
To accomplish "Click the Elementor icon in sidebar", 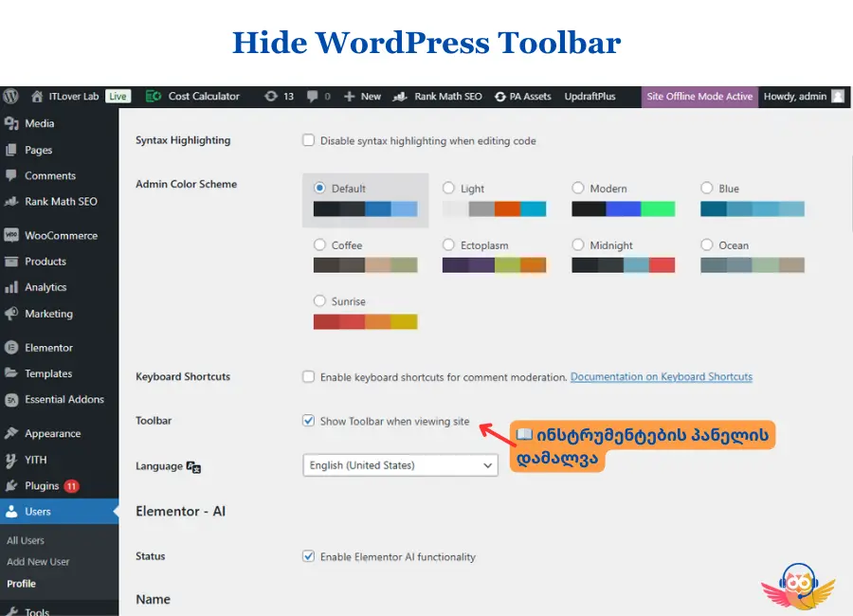I will pyautogui.click(x=11, y=348).
